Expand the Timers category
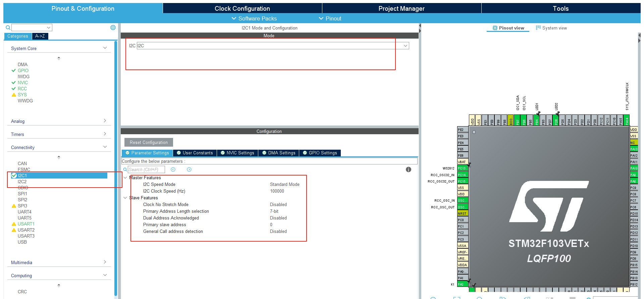The width and height of the screenshot is (644, 299). pyautogui.click(x=105, y=134)
